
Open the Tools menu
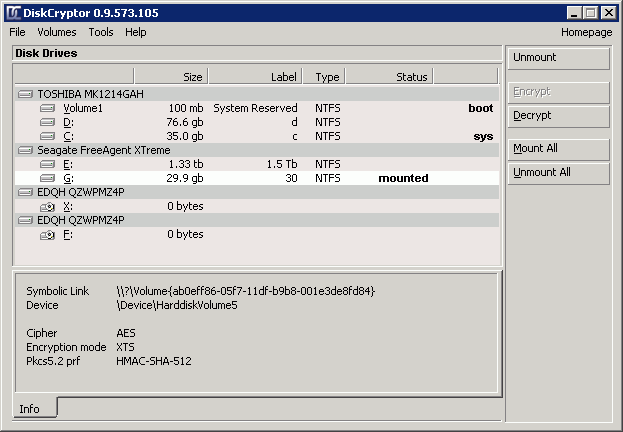(x=101, y=32)
